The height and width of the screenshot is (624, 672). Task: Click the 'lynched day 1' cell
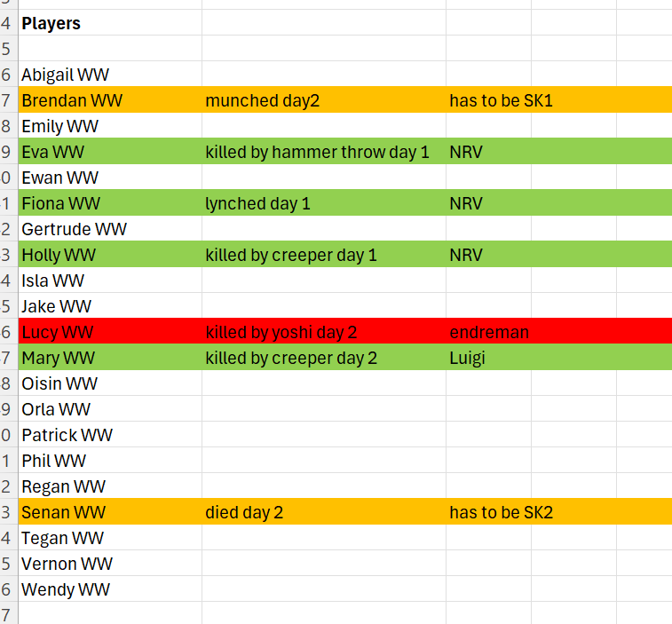pos(324,202)
